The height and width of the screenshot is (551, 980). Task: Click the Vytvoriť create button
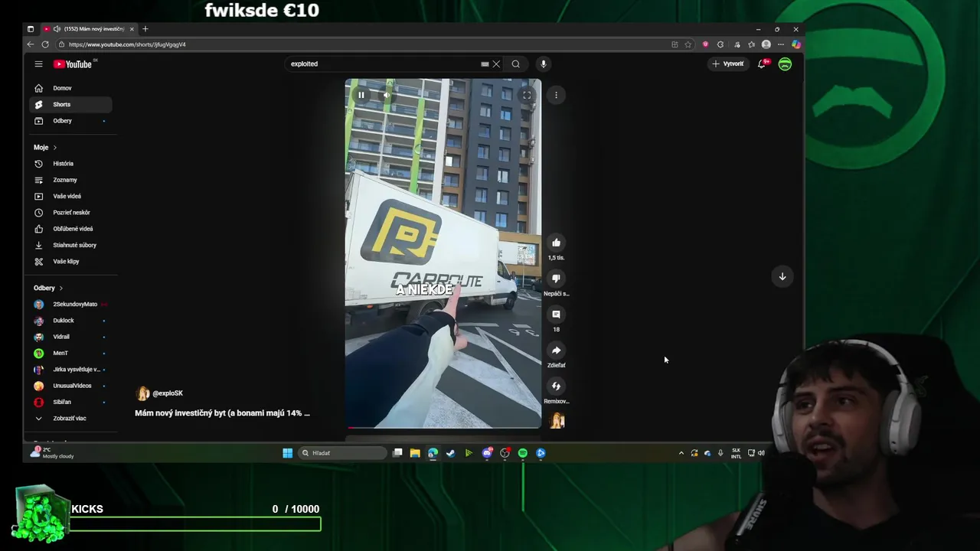(727, 64)
